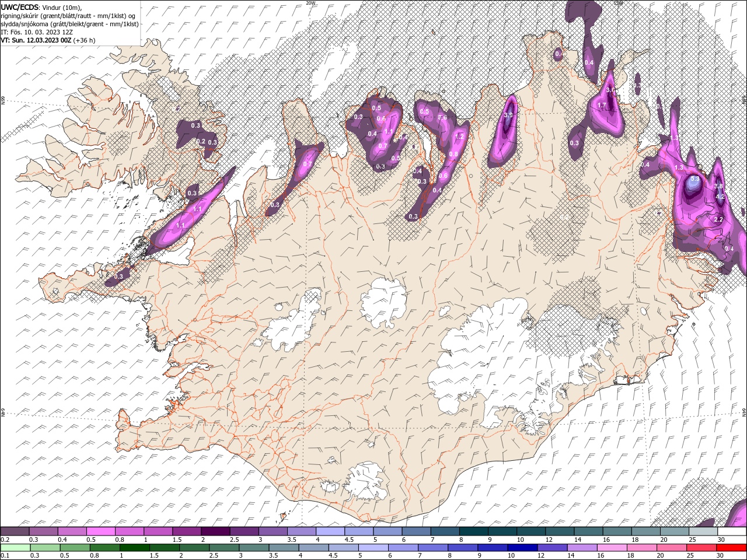The width and height of the screenshot is (747, 560).
Task: Click the 1.7 precipitation value on the map
Action: pos(603,105)
